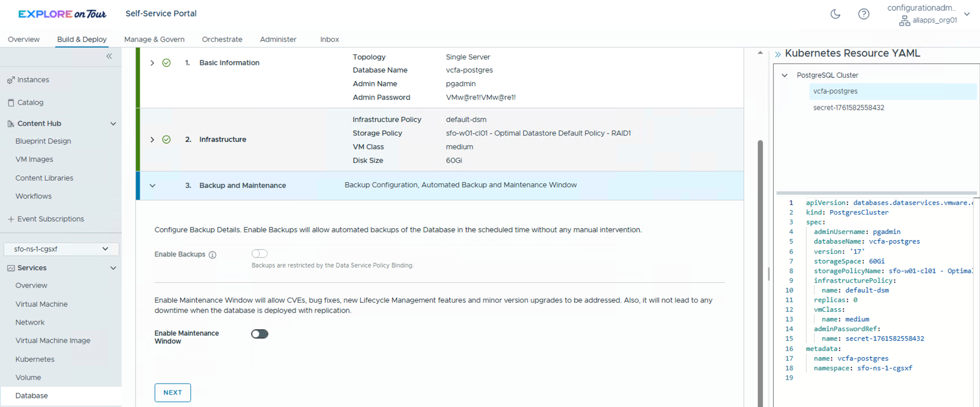Expand the Infrastructure step
The width and height of the screenshot is (980, 407).
(x=152, y=139)
